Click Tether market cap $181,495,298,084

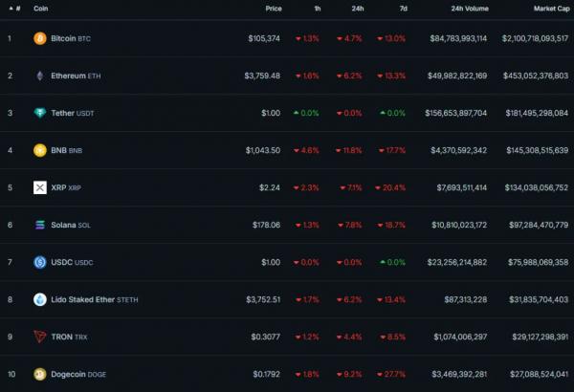coord(537,113)
